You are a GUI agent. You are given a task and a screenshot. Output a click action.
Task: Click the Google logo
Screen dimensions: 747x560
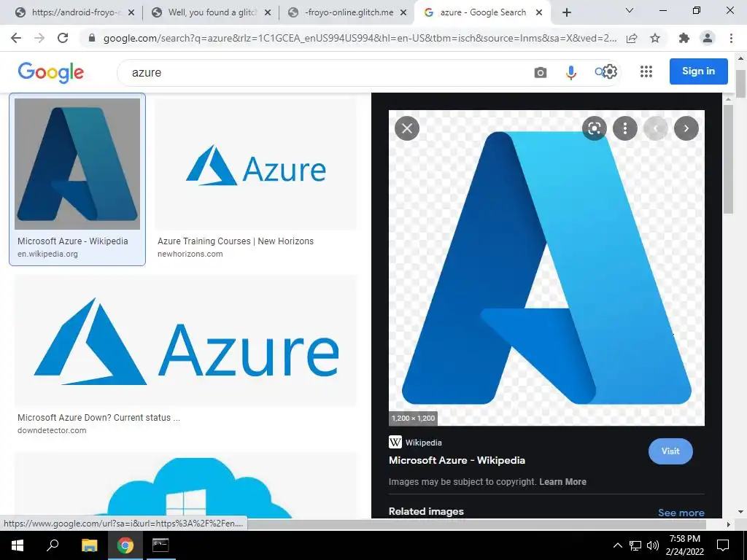click(51, 72)
